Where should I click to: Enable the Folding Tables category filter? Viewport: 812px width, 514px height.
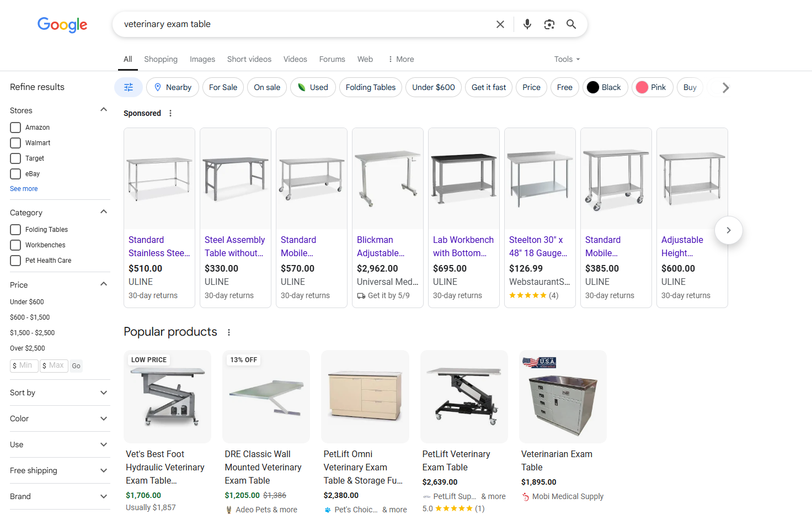(x=15, y=230)
